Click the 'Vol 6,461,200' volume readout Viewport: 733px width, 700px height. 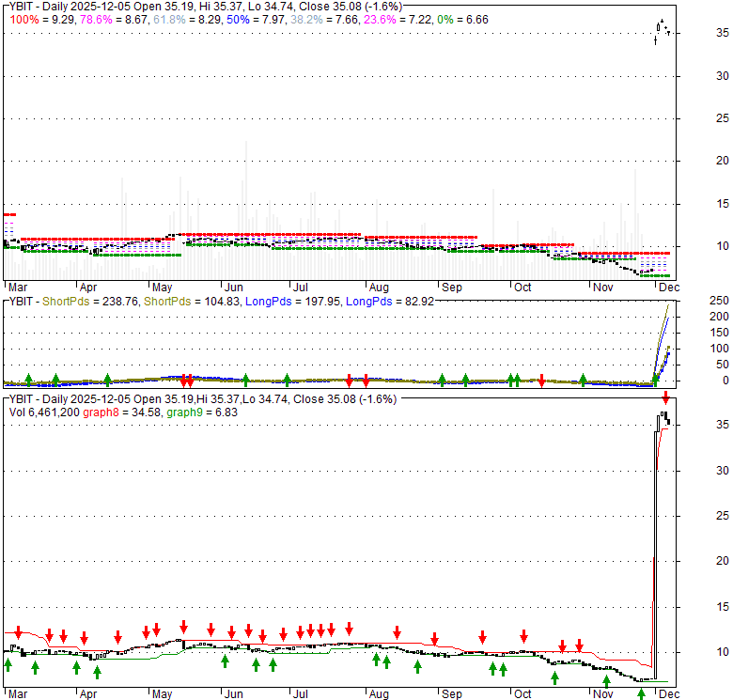coord(44,412)
